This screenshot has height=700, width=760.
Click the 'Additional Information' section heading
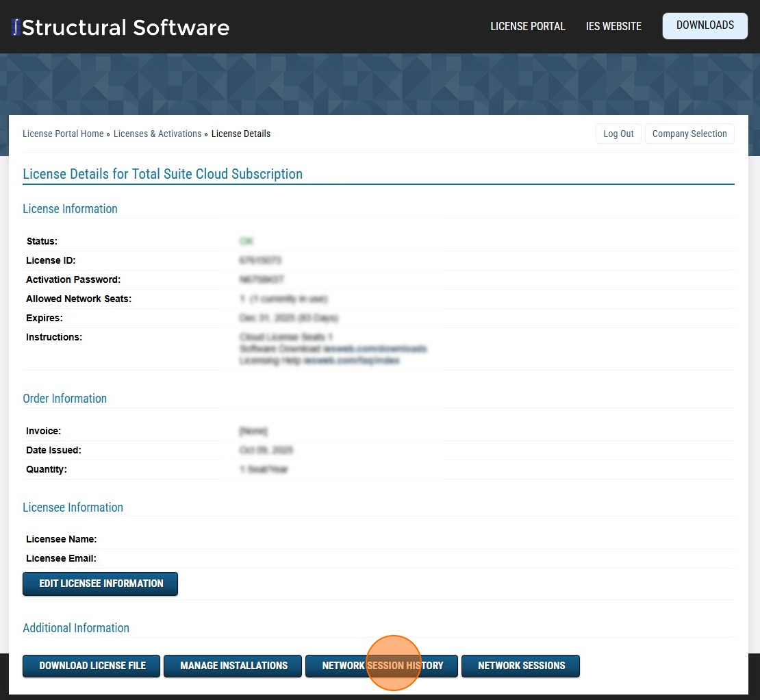click(75, 628)
